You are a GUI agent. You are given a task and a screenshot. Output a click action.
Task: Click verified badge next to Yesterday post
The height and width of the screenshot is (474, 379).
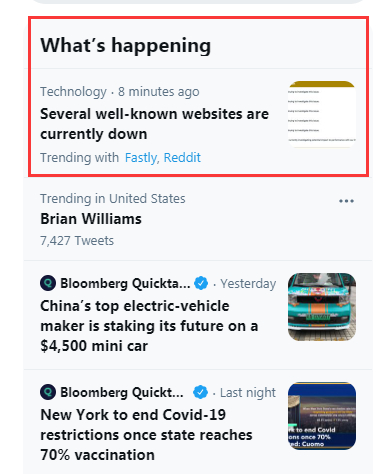coord(201,283)
